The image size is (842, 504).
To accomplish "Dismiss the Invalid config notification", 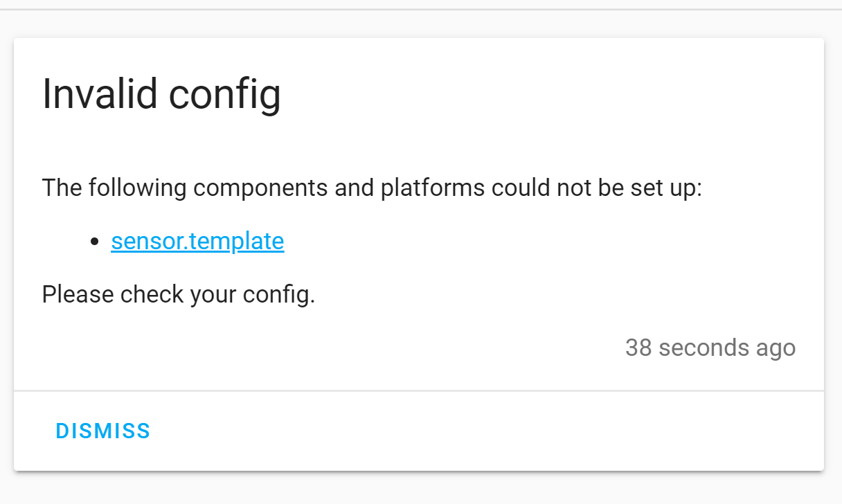I will coord(102,431).
